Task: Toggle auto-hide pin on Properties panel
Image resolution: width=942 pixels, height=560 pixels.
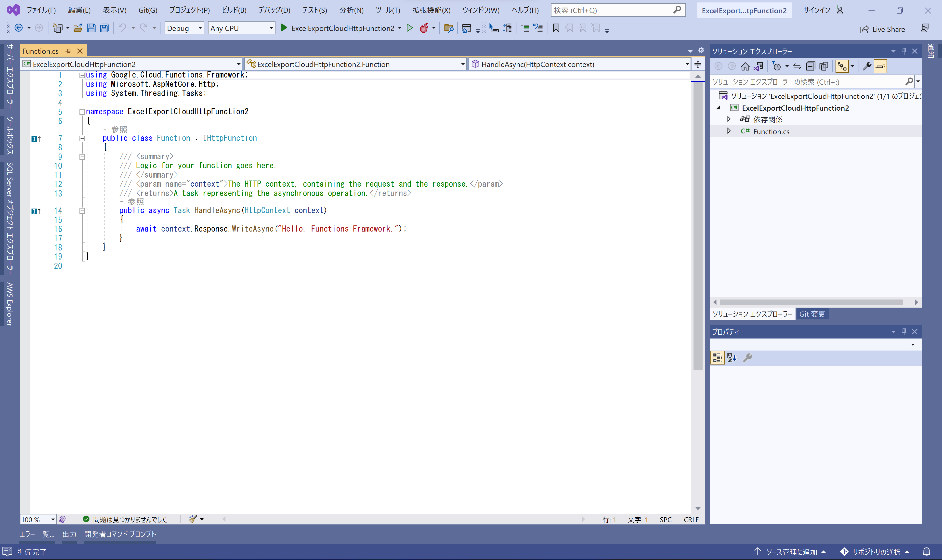Action: click(904, 332)
